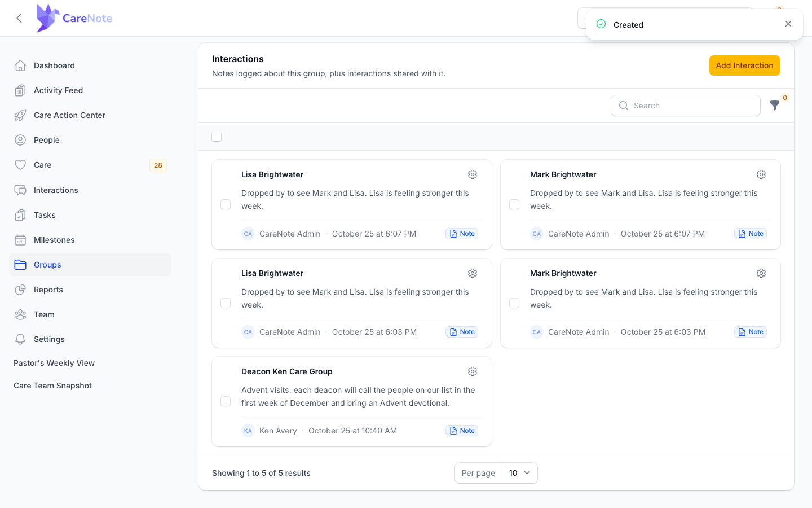This screenshot has width=812, height=508.
Task: Click the Milestones calendar icon
Action: tap(20, 240)
